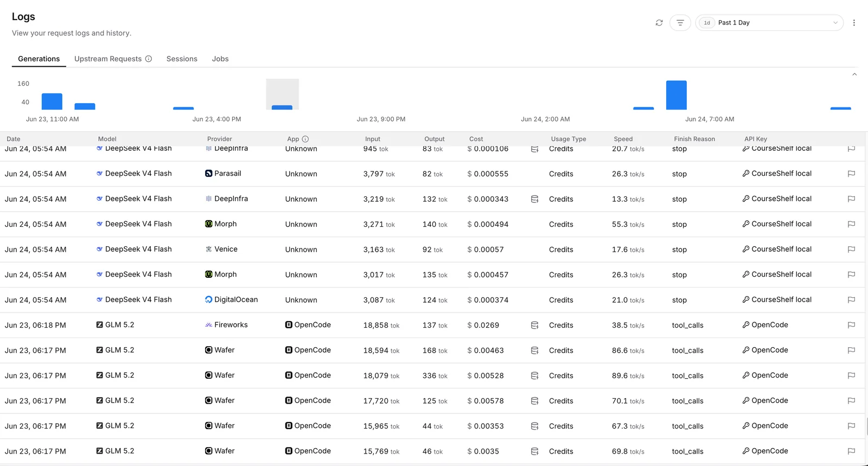868x466 pixels.
Task: Select the 3,797 tok input cell
Action: (379, 174)
